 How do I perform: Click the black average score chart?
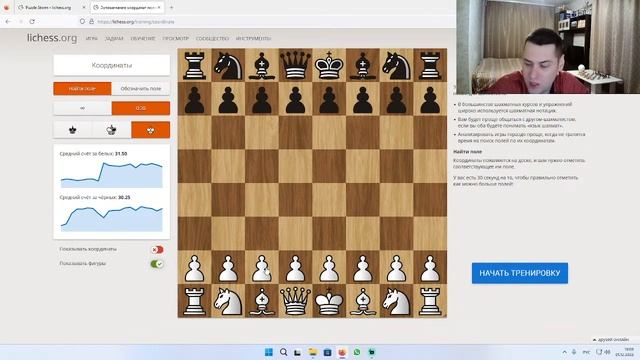pos(111,218)
